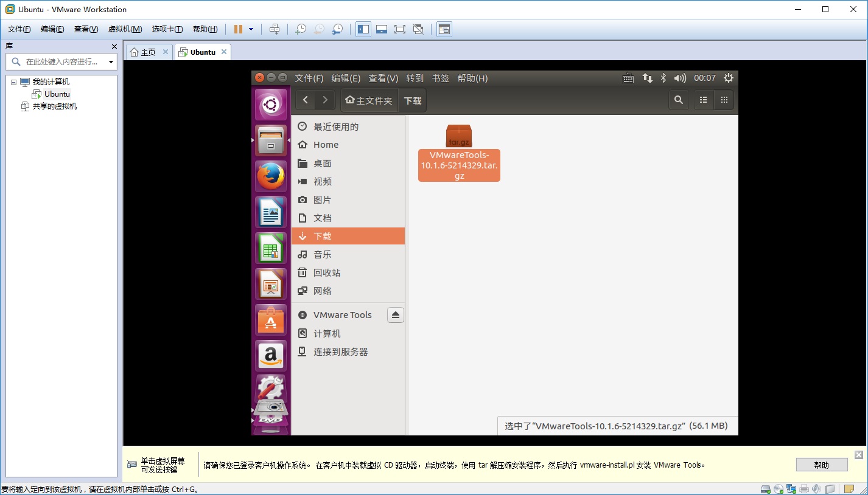Open Home in file sidebar
The image size is (868, 495).
348,145
